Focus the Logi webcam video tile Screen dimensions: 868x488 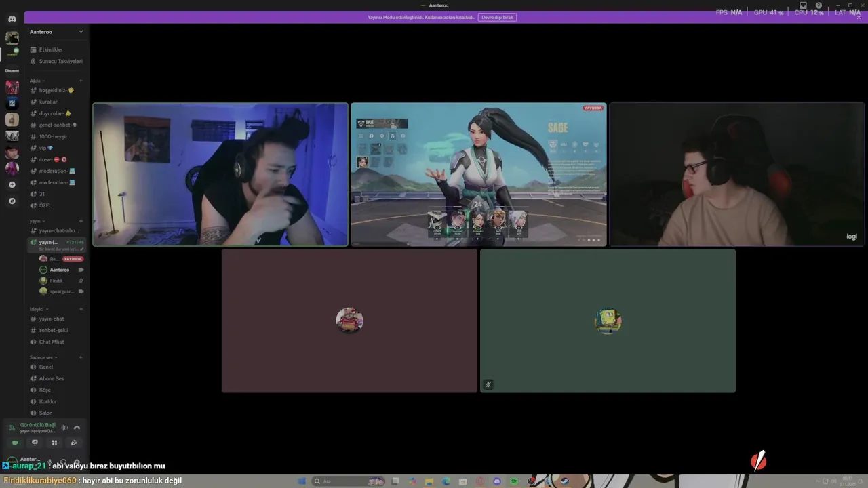[x=737, y=174]
